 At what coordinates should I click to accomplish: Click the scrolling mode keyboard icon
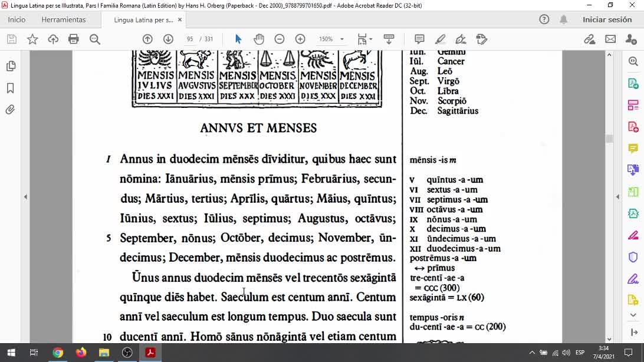click(x=389, y=39)
